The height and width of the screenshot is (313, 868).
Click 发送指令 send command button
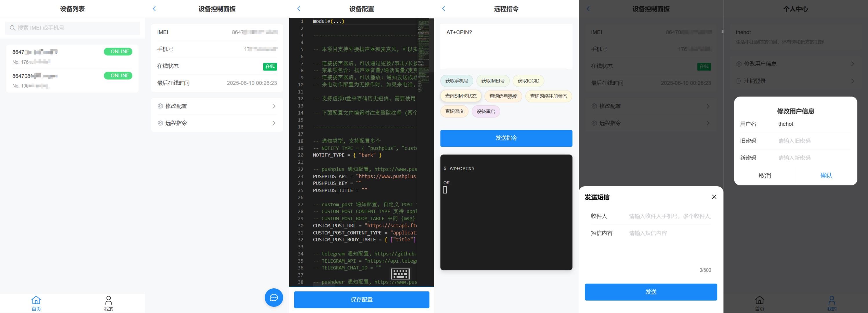pos(506,138)
